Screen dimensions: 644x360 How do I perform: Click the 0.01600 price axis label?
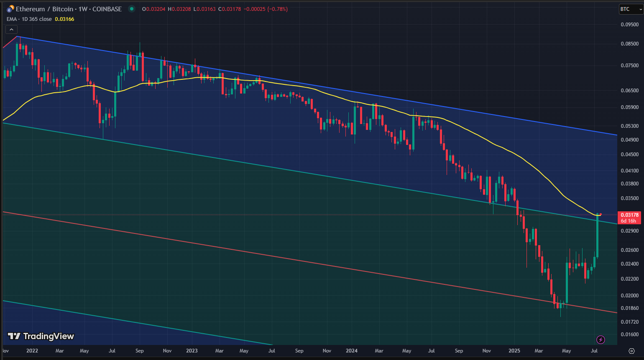[x=629, y=335]
